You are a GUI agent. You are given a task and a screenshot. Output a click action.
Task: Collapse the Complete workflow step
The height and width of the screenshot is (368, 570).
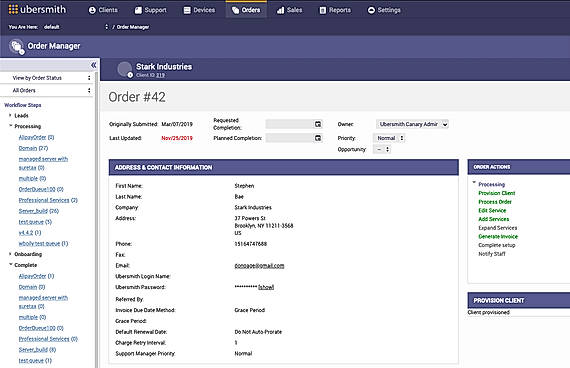[x=11, y=264]
